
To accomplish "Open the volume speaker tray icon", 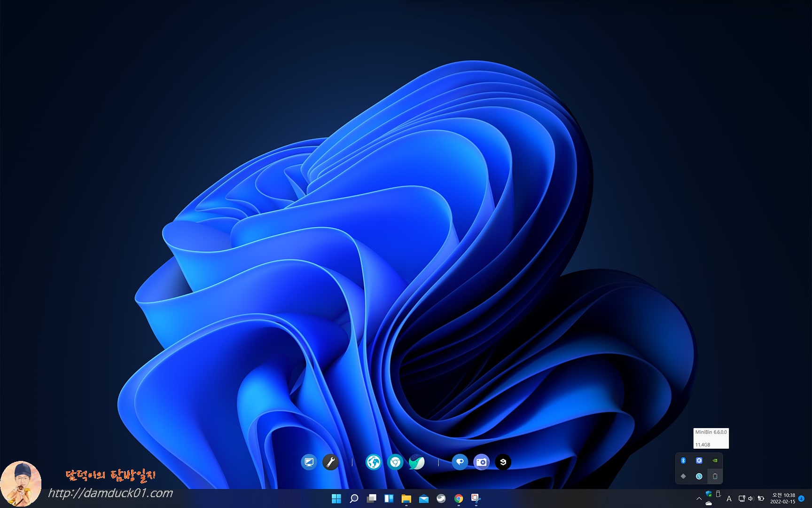I will (x=750, y=499).
